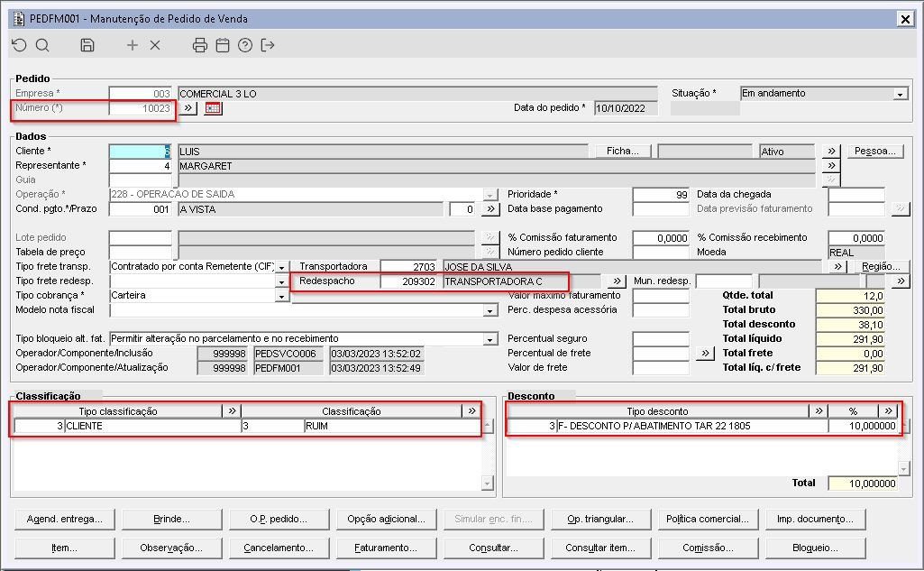Open the Situação dropdown

coord(900,94)
